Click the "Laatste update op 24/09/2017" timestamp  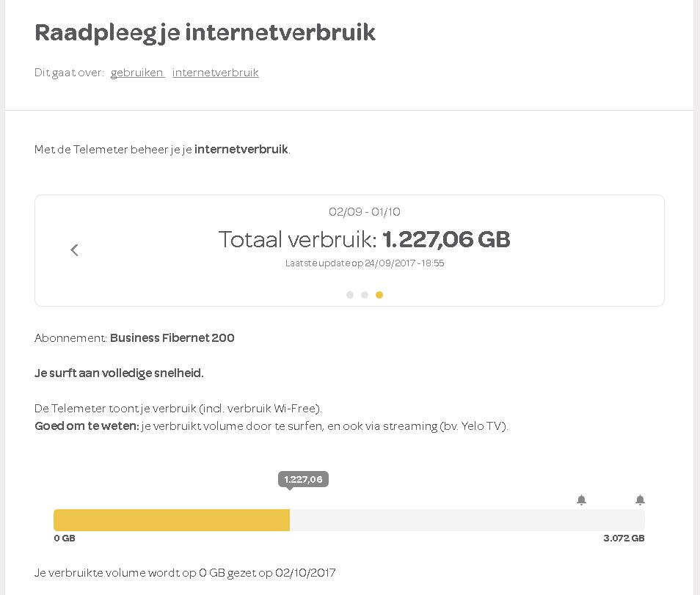point(364,263)
